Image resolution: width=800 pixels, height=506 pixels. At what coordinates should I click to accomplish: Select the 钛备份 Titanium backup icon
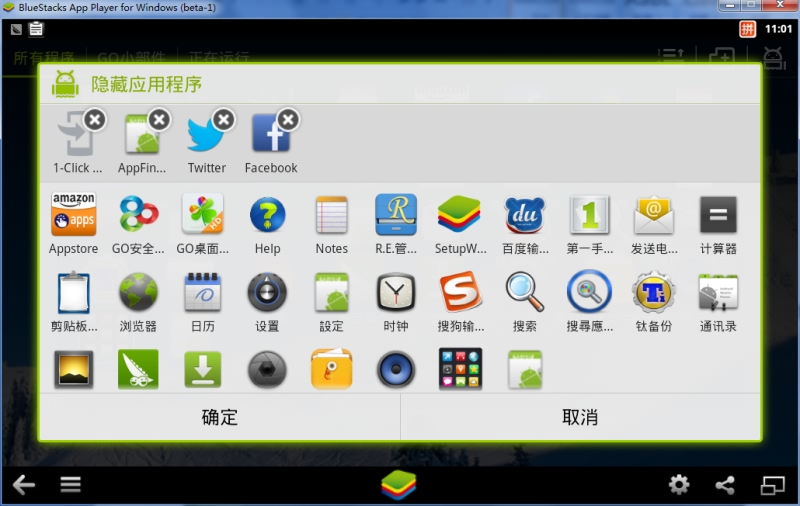(654, 292)
